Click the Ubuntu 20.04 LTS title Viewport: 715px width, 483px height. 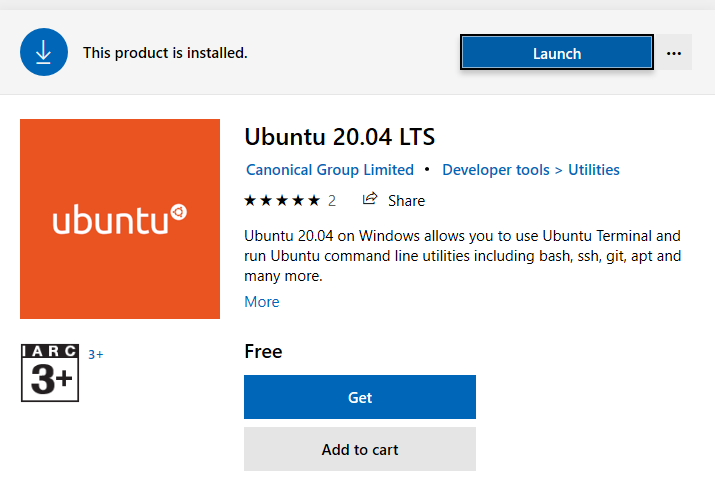pos(340,136)
